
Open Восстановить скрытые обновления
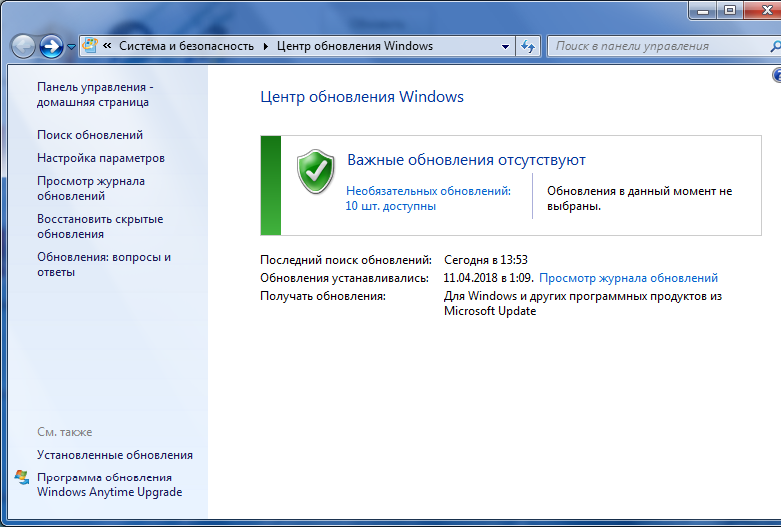tap(100, 226)
